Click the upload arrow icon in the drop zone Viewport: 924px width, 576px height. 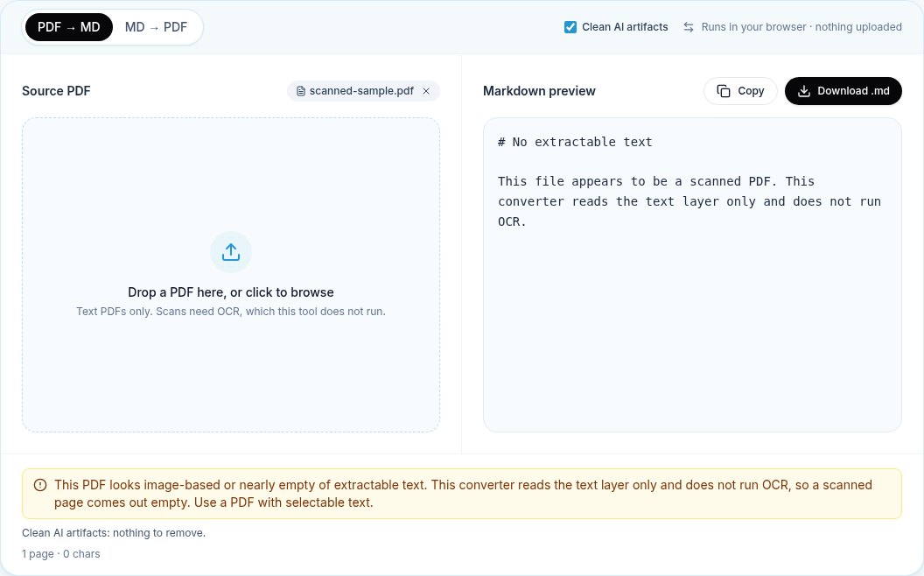point(231,252)
